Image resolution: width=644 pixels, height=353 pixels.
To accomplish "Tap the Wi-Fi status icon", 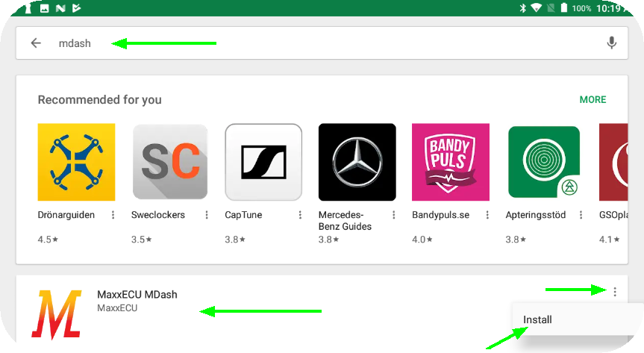I will 536,7.
